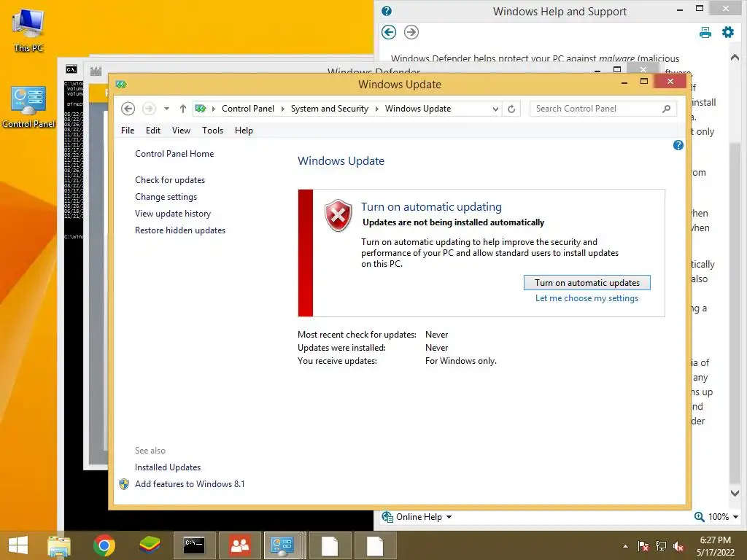Click Turn on automatic updates button
This screenshot has height=560, width=747.
pos(587,282)
